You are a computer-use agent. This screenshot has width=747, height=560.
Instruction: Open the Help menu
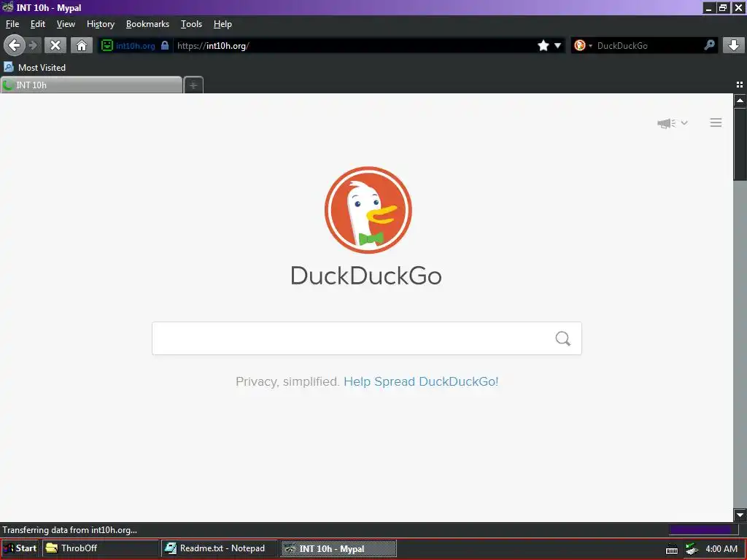(222, 24)
